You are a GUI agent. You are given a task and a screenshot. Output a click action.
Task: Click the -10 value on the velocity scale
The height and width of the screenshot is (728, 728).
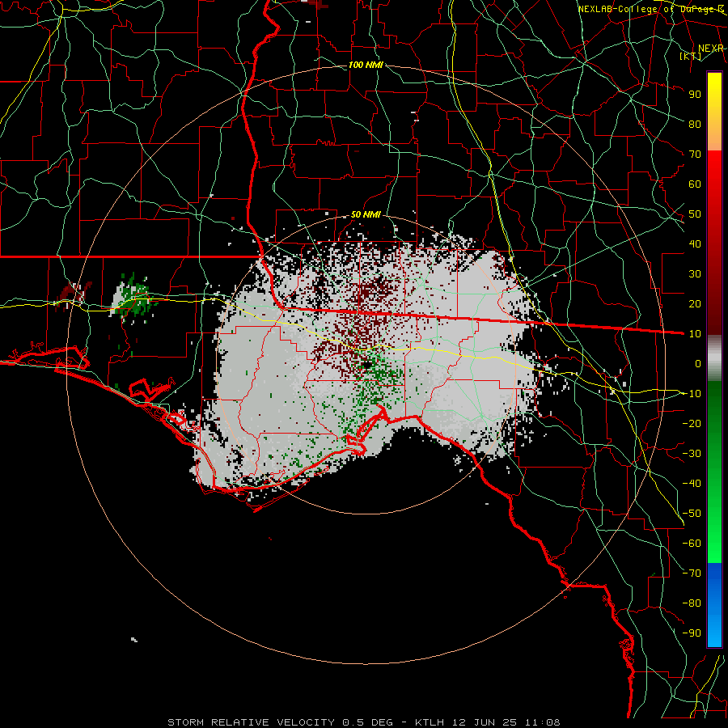(x=692, y=394)
